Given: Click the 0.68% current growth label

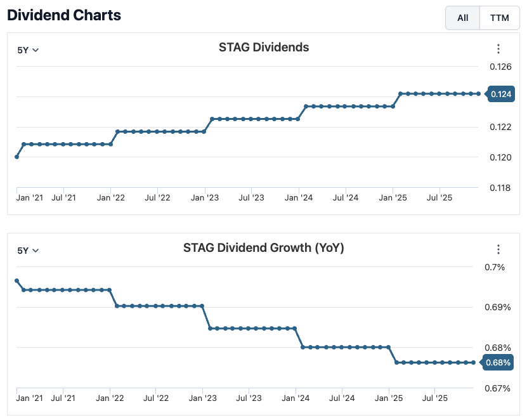Looking at the screenshot, I should point(498,362).
